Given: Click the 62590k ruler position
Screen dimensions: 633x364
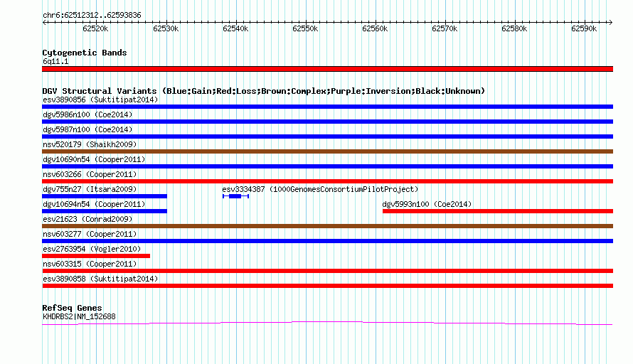Looking at the screenshot, I should (584, 28).
